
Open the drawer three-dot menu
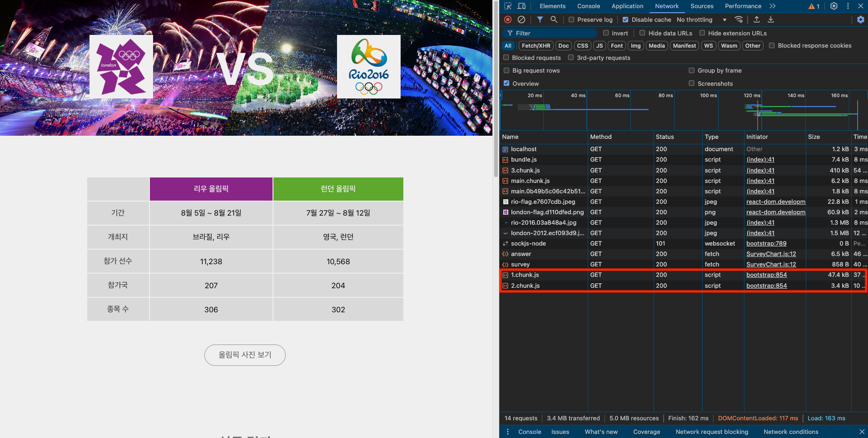click(508, 432)
